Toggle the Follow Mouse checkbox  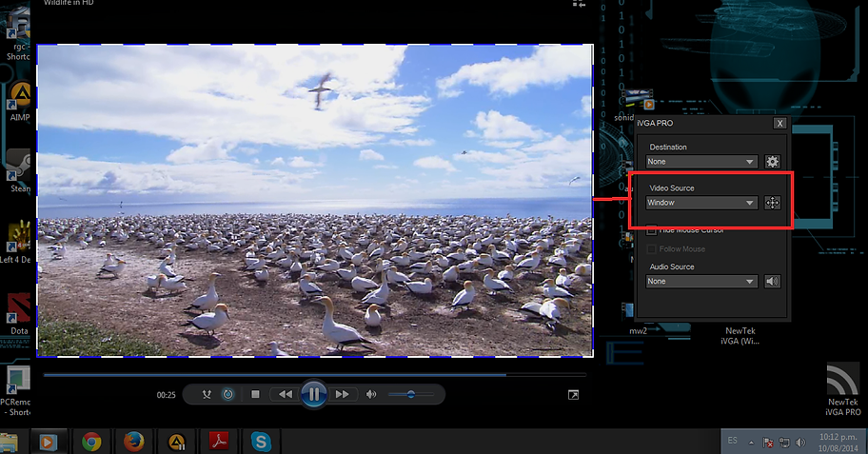point(652,249)
